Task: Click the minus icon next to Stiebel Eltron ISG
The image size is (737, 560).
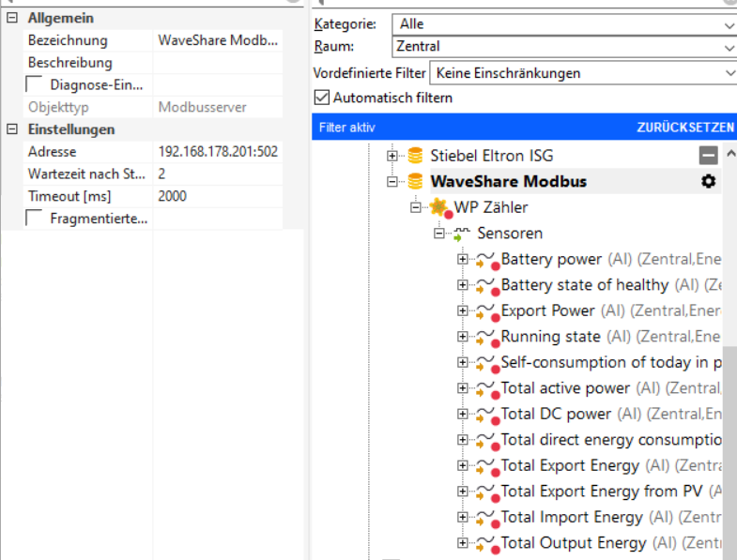Action: pyautogui.click(x=708, y=156)
